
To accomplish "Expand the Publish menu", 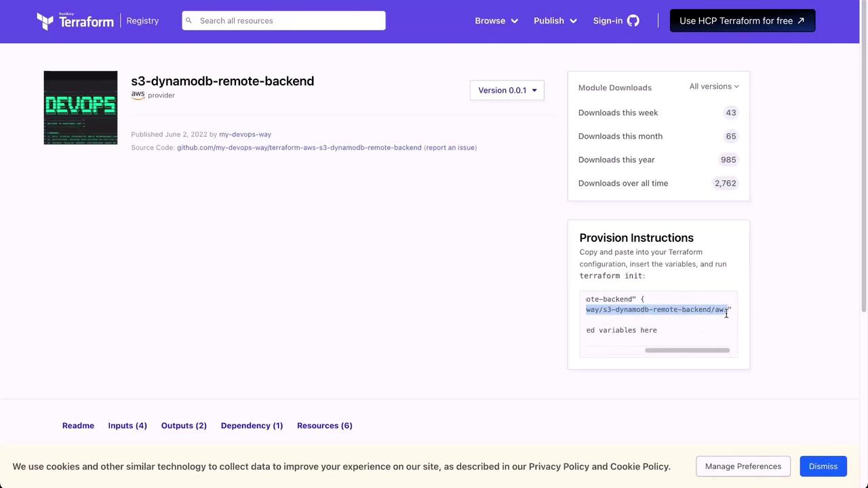I will (555, 20).
